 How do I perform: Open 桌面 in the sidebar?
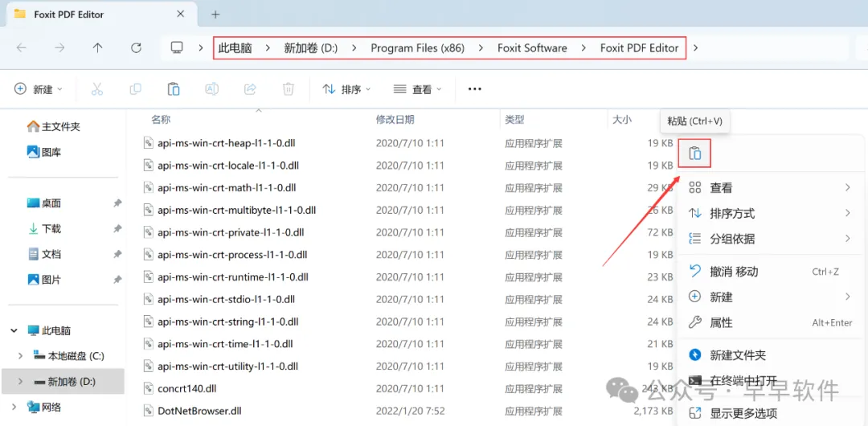(x=43, y=203)
